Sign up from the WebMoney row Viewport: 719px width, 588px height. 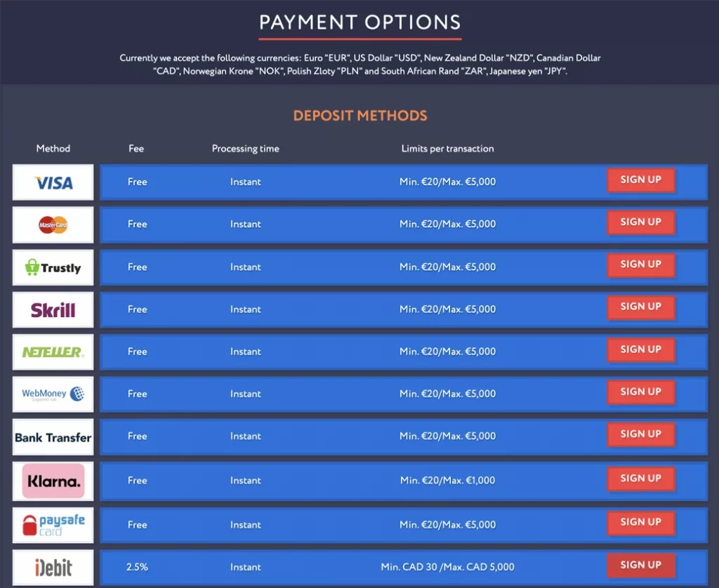coord(641,392)
